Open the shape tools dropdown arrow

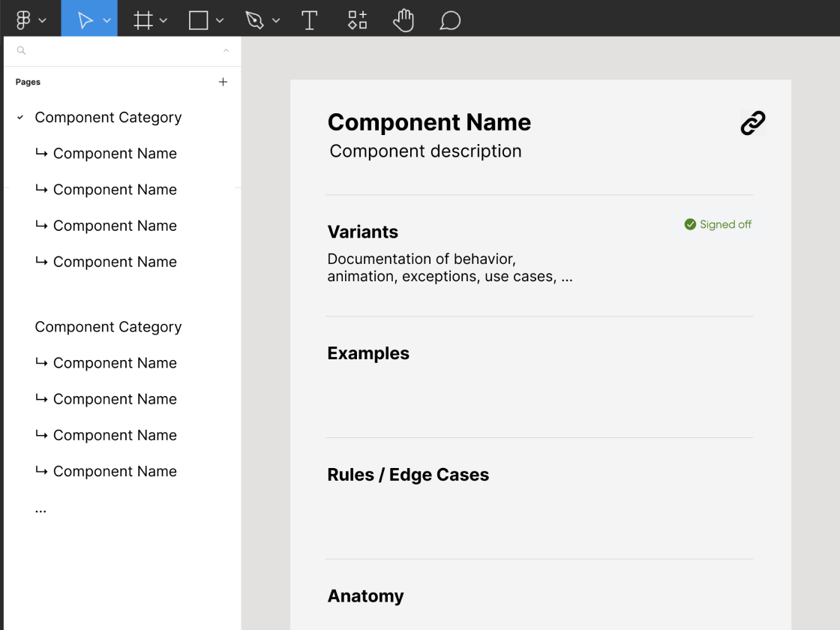click(x=220, y=21)
